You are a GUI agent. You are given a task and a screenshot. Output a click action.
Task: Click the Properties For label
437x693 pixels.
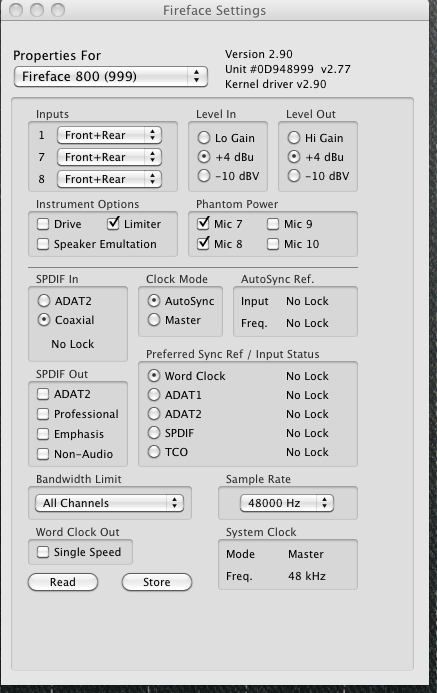coord(57,56)
